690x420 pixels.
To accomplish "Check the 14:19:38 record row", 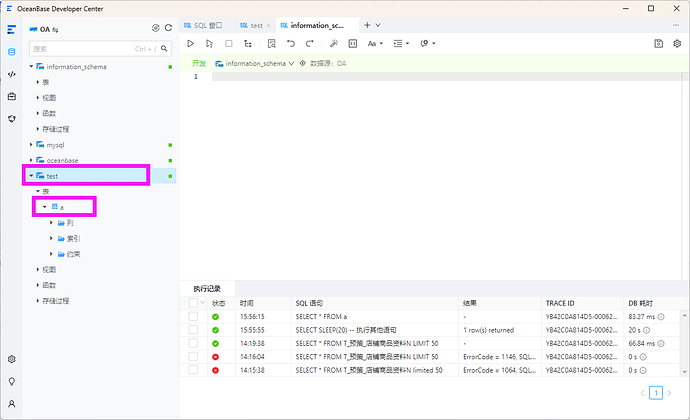I will point(193,343).
